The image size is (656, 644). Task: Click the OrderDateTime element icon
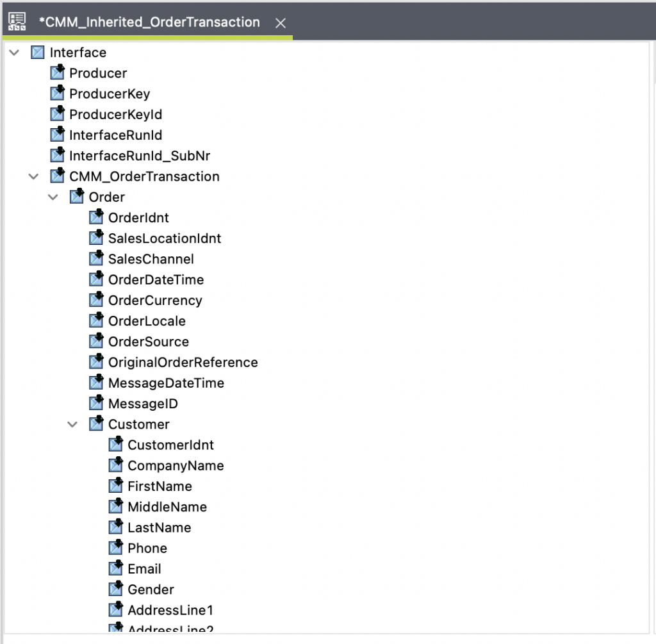coord(96,278)
